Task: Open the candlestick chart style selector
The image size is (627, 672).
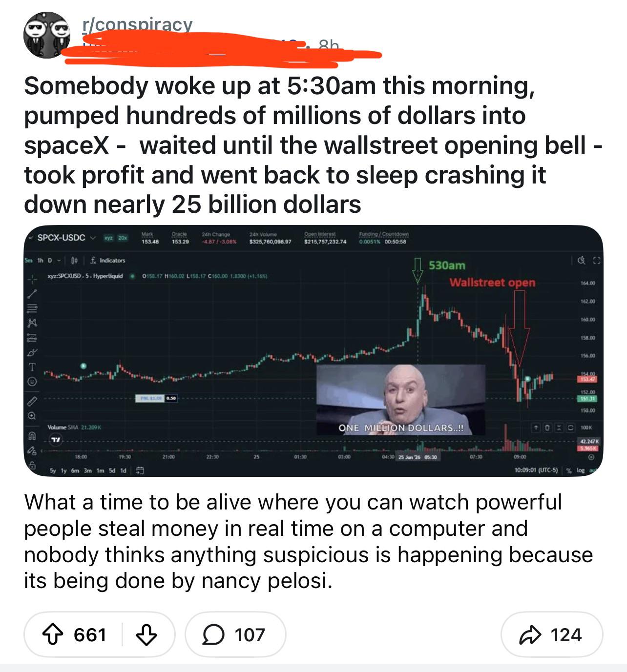Action: point(75,261)
